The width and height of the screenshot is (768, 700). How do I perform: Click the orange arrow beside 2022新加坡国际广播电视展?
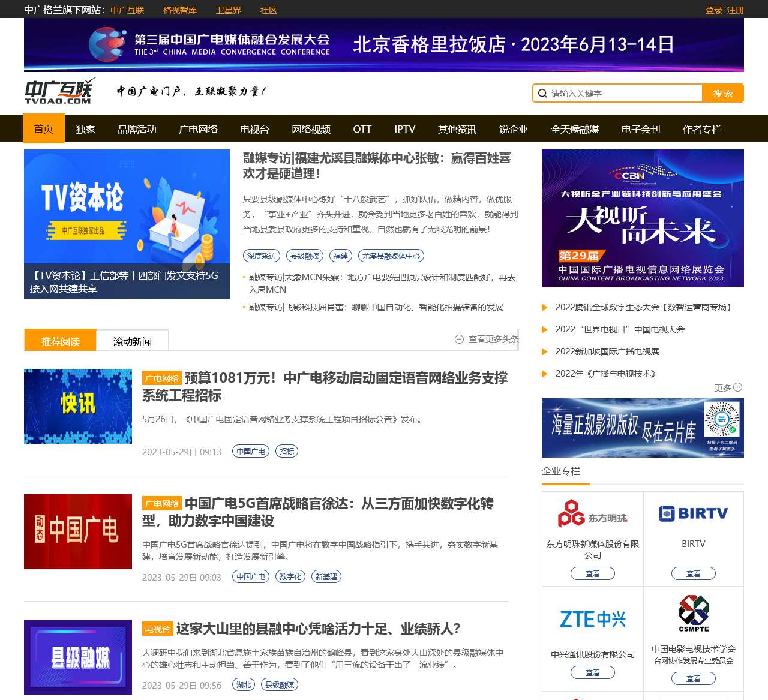point(545,351)
